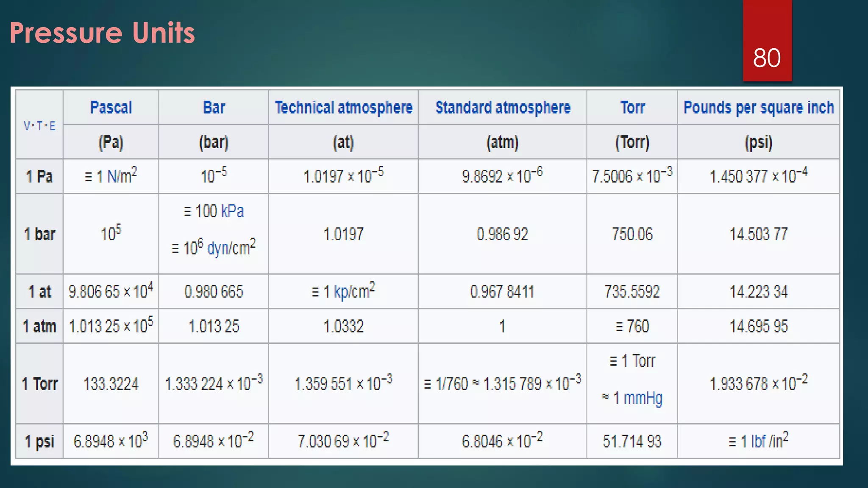Select the (Pa) unit symbol cell

[x=111, y=142]
